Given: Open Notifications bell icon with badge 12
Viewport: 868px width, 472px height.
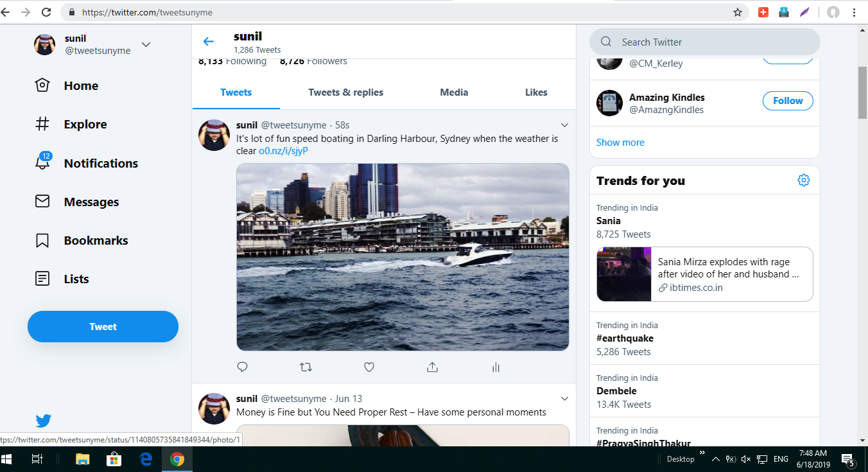Looking at the screenshot, I should point(42,162).
